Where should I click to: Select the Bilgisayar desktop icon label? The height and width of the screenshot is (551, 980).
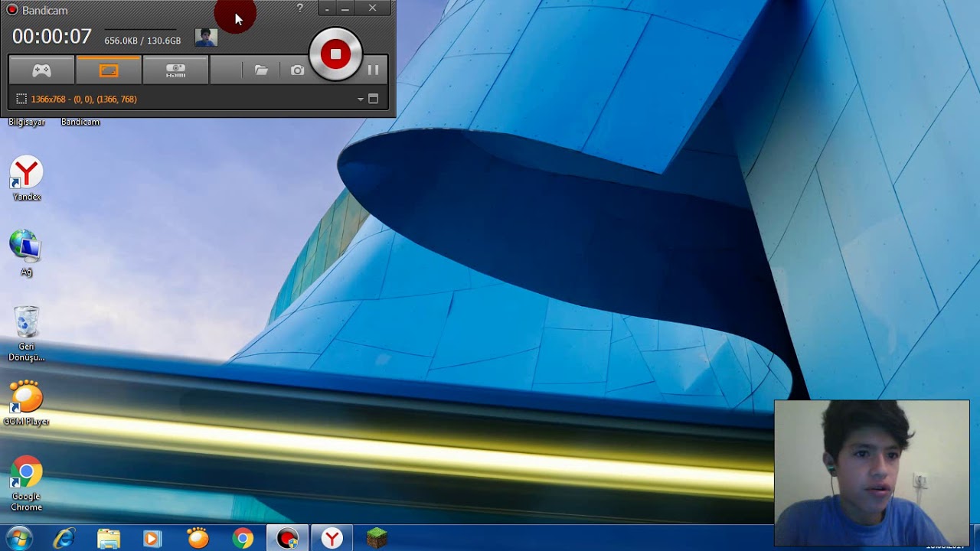tap(27, 122)
